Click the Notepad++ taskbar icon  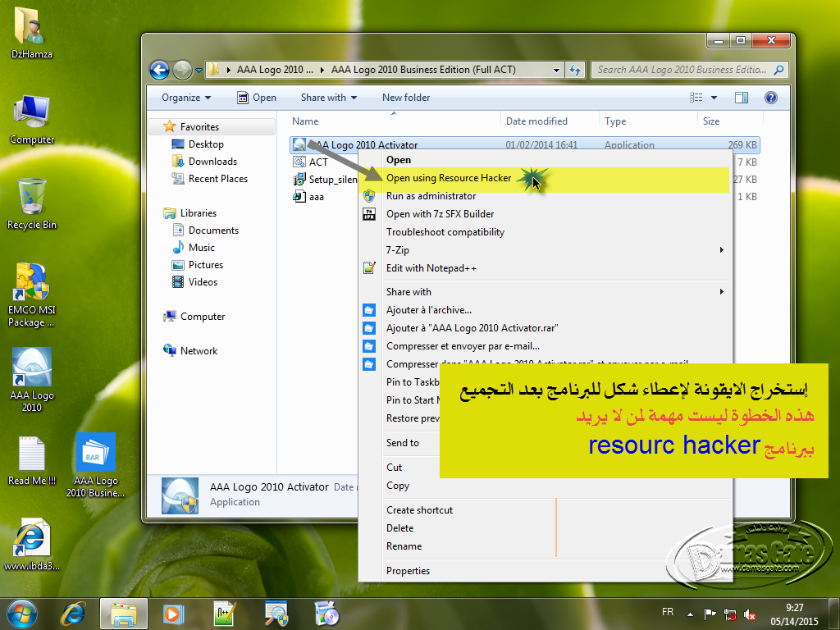click(225, 614)
